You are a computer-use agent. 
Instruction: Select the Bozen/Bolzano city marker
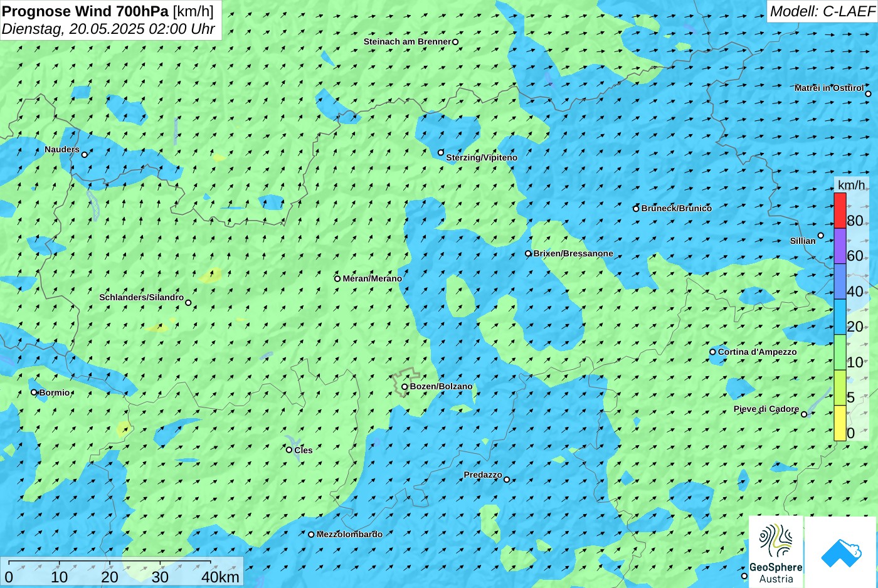pos(405,387)
